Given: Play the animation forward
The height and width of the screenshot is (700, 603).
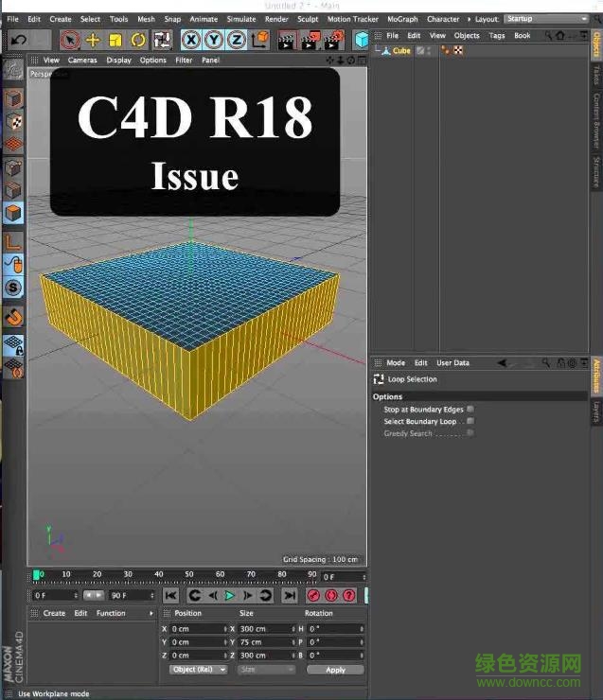Looking at the screenshot, I should (229, 595).
